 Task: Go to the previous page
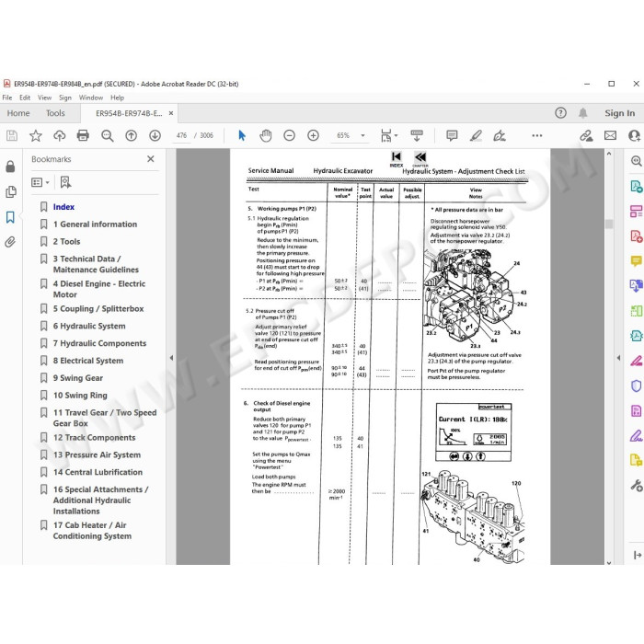click(x=131, y=135)
